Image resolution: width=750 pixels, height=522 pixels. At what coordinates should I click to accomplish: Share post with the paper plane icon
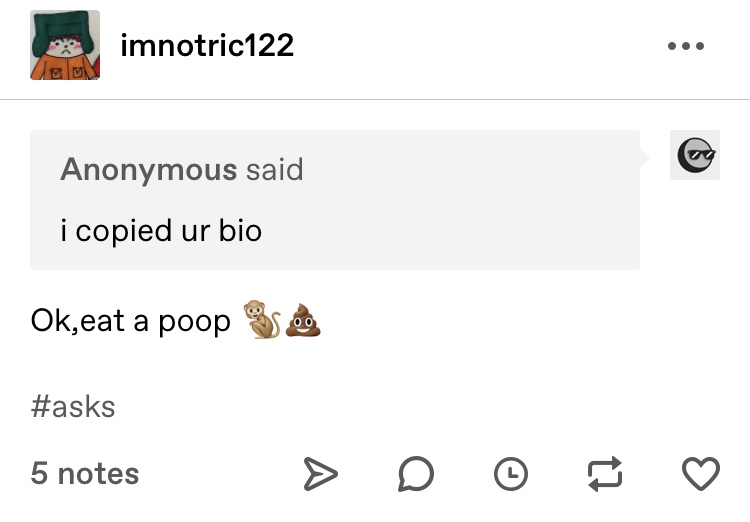[x=320, y=474]
